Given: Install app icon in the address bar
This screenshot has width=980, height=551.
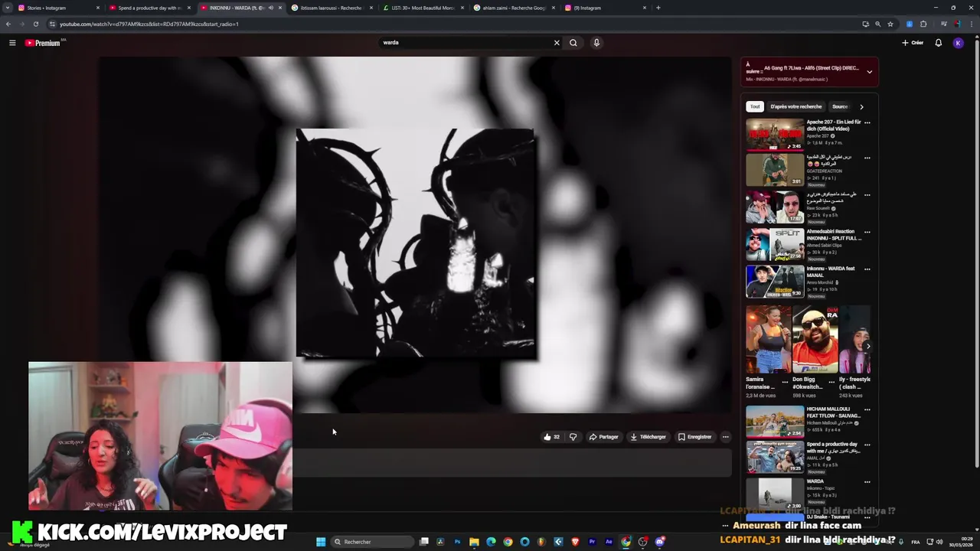Looking at the screenshot, I should 865,24.
